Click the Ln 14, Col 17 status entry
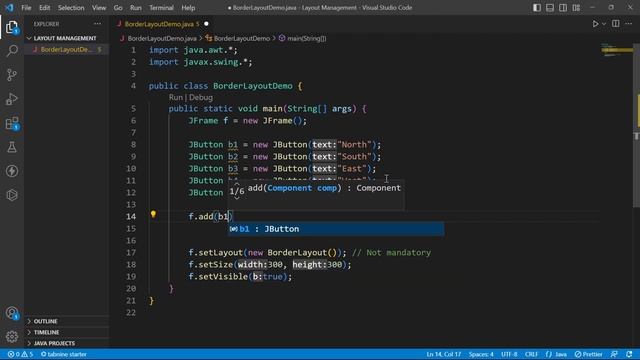Viewport: 640px width, 360px height. [x=444, y=354]
